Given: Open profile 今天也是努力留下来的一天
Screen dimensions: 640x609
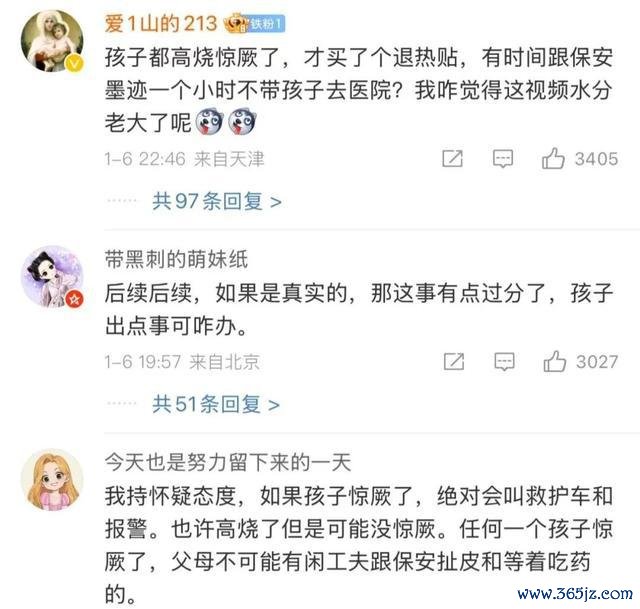Looking at the screenshot, I should [x=228, y=462].
